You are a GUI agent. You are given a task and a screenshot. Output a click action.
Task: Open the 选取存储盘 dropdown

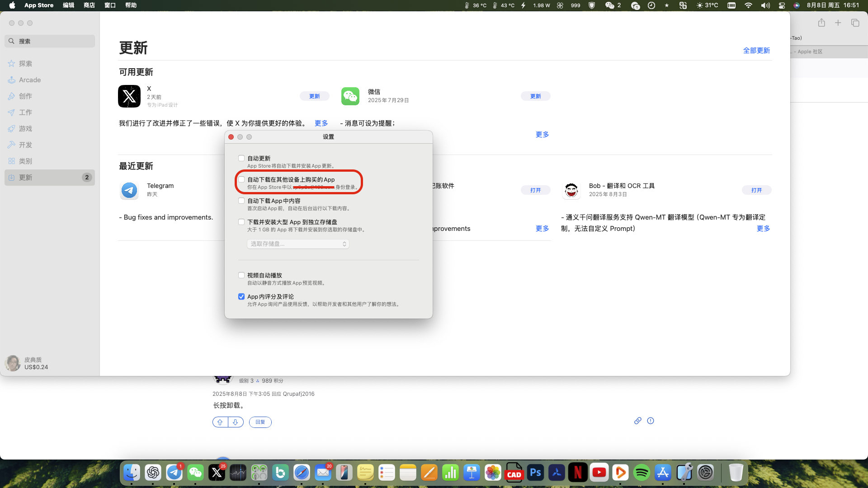(298, 244)
